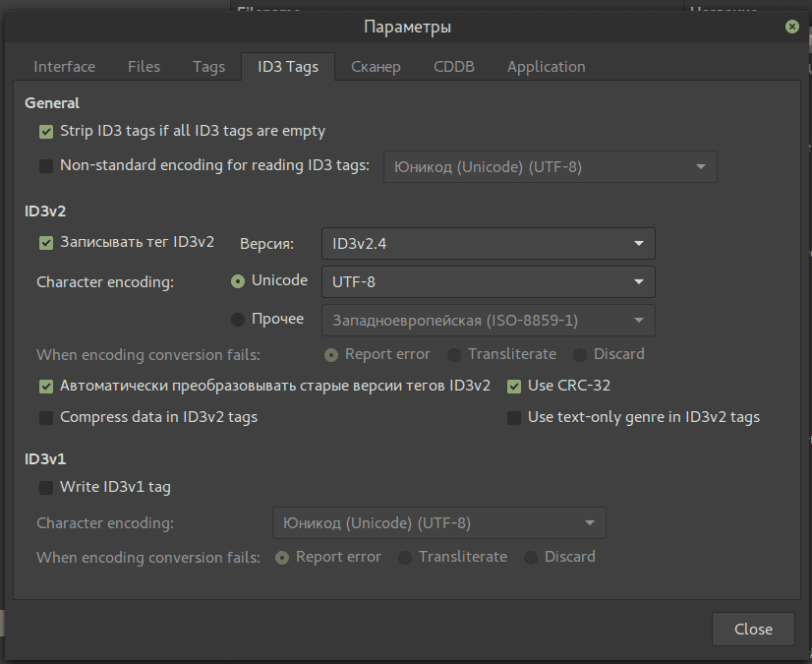The width and height of the screenshot is (812, 664).
Task: Enable Compress data in ID3v2 tags
Action: click(x=46, y=418)
